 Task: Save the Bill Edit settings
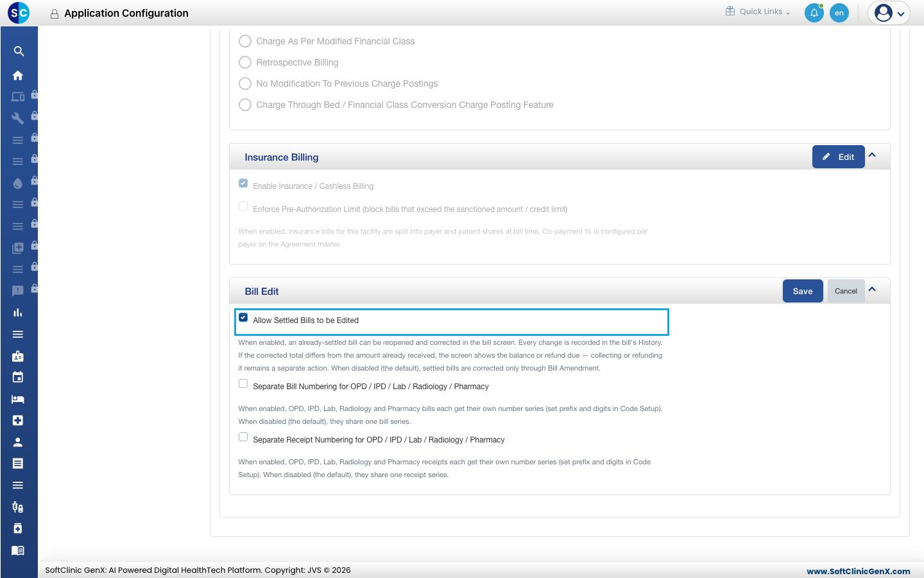(x=803, y=291)
